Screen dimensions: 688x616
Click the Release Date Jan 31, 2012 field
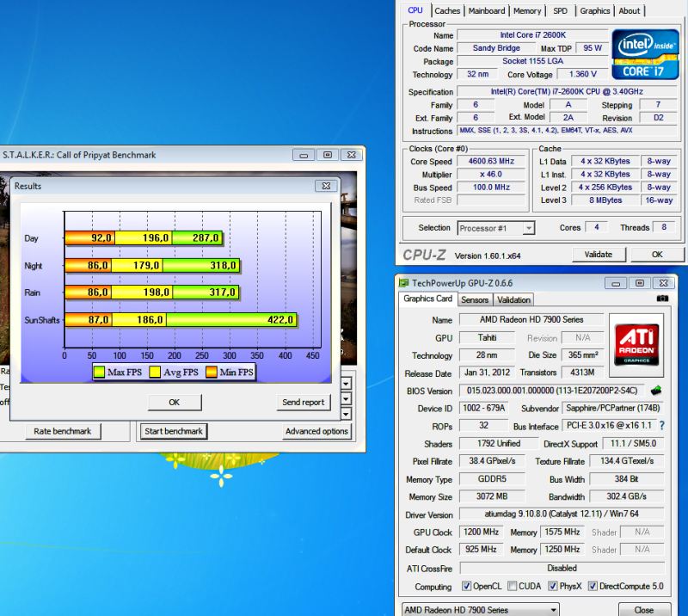pos(487,373)
